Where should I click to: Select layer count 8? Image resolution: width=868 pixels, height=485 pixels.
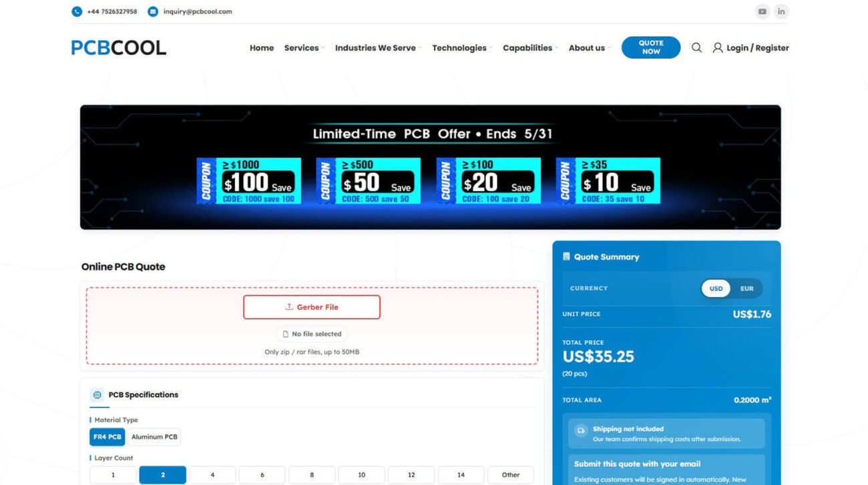pyautogui.click(x=312, y=475)
